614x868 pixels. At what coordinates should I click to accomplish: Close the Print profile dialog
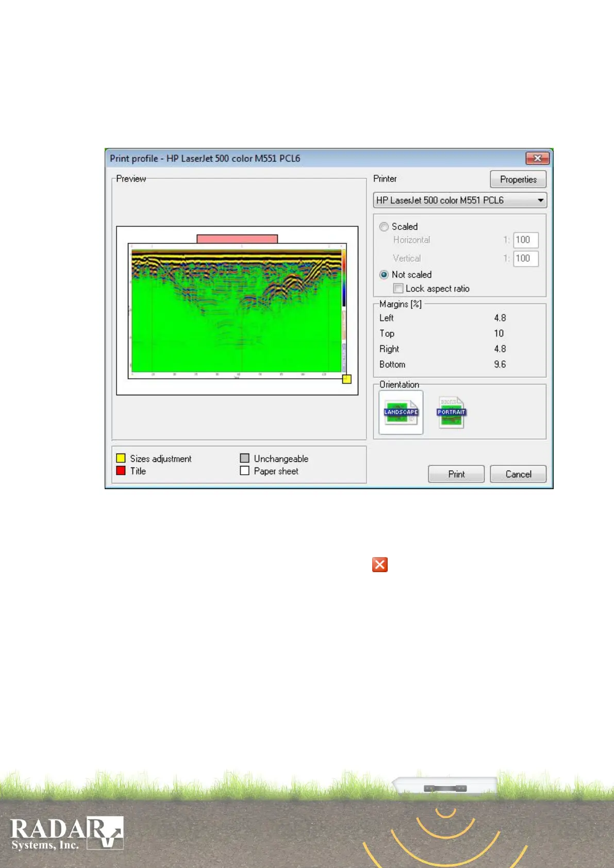coord(538,158)
